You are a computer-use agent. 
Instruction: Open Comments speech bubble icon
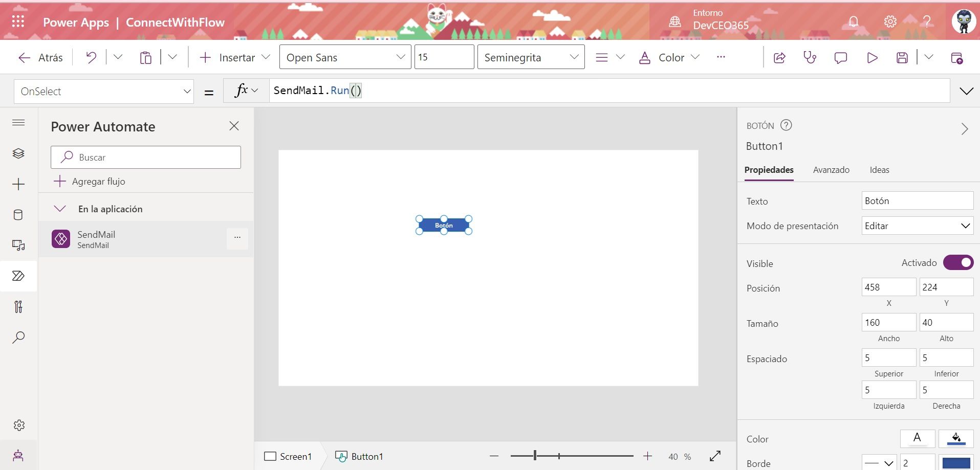pyautogui.click(x=841, y=58)
